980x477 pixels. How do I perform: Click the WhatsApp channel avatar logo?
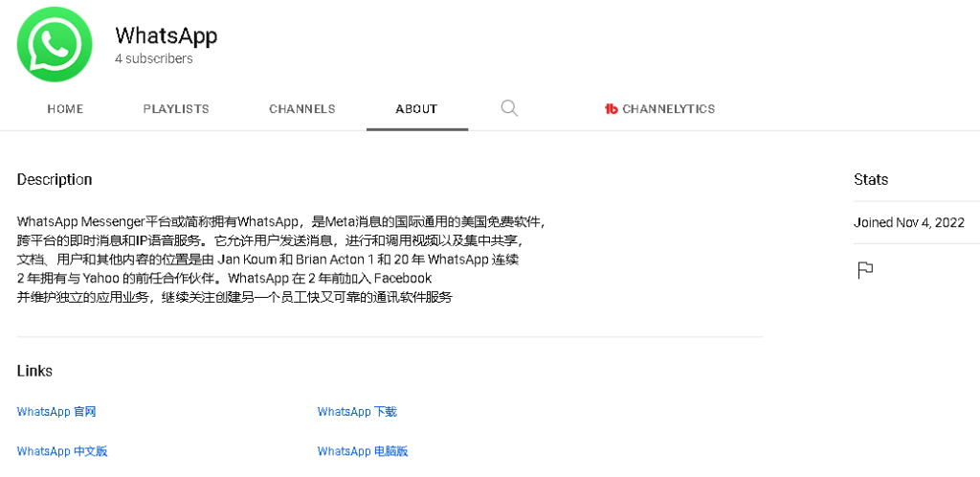click(x=55, y=45)
